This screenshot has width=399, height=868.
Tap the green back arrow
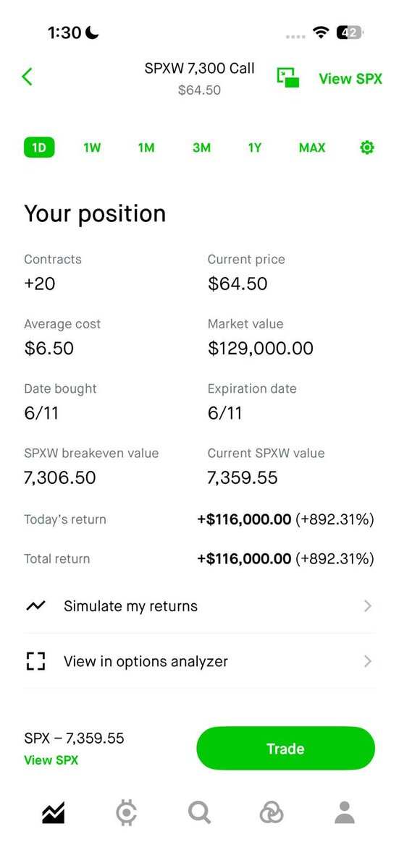point(27,76)
